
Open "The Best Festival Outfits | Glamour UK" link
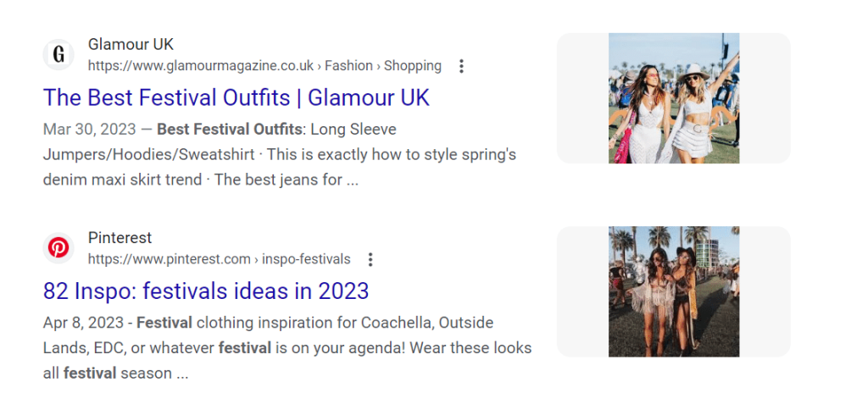[x=236, y=97]
